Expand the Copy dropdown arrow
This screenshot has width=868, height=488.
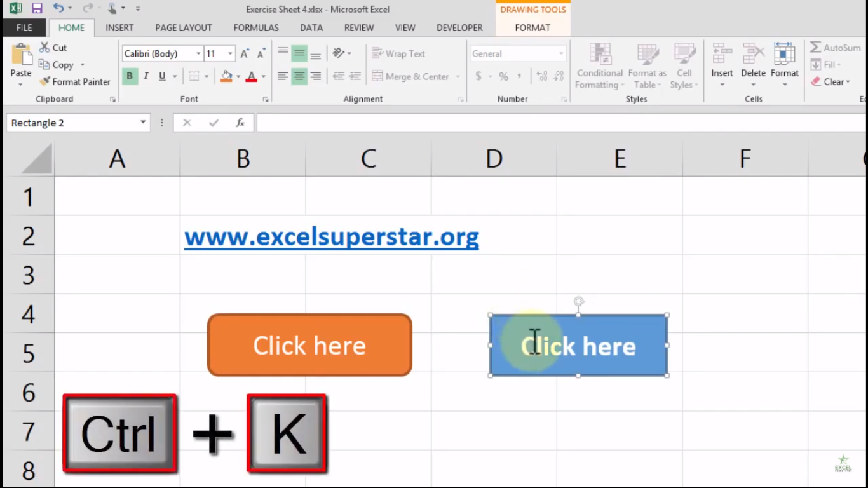[83, 65]
